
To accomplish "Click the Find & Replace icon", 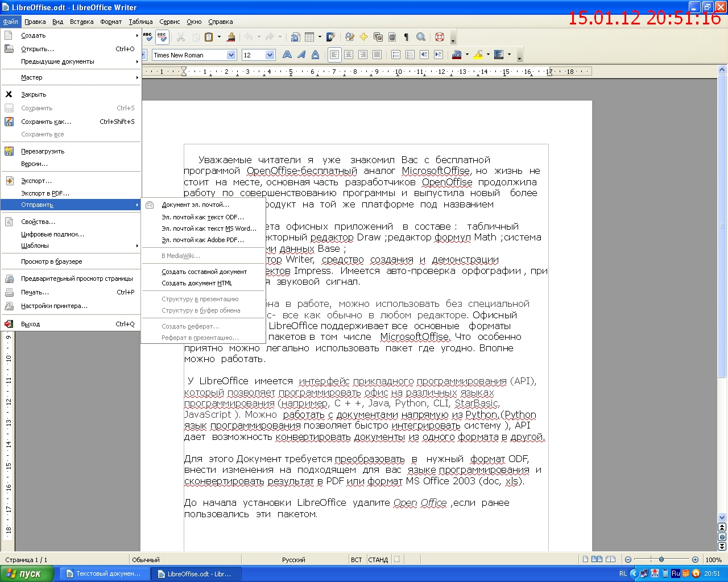I will pos(350,37).
